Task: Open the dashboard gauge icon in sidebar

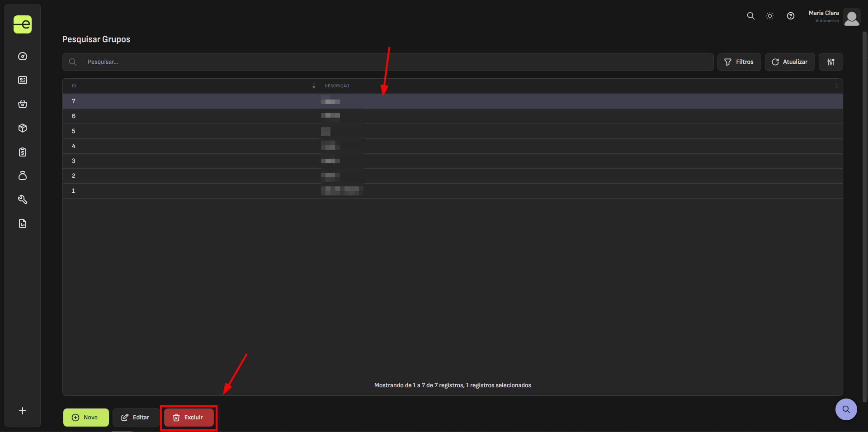Action: pos(23,57)
